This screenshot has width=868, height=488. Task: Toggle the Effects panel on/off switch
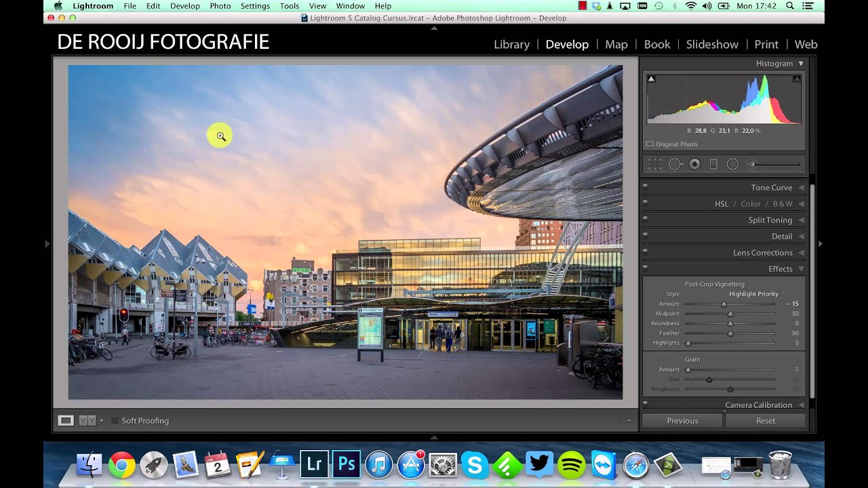tap(645, 267)
